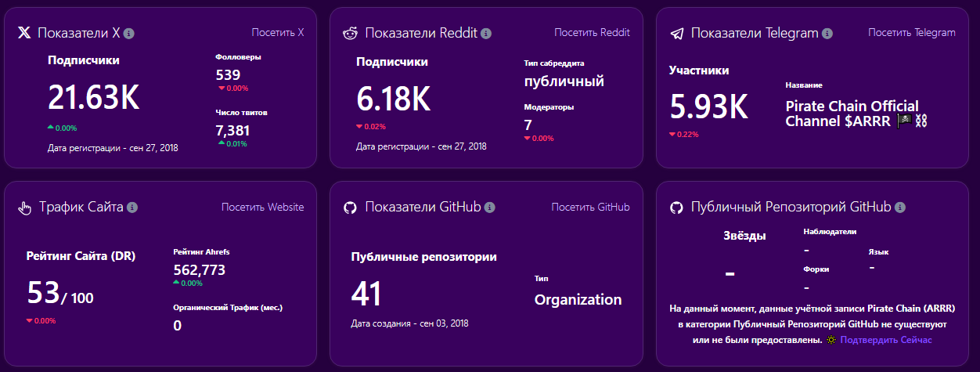Screen dimensions: 980x372
Task: Open info icon beside Показатели Telegram
Action: pyautogui.click(x=827, y=34)
